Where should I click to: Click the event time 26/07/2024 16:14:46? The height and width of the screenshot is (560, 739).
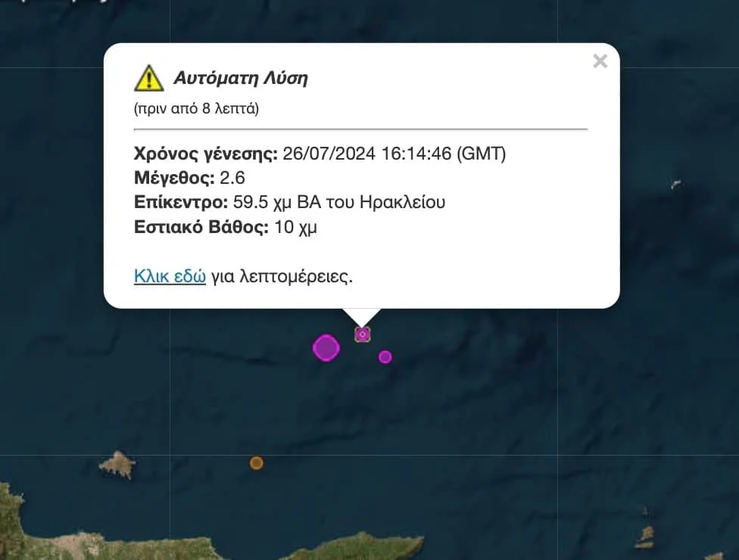[367, 154]
